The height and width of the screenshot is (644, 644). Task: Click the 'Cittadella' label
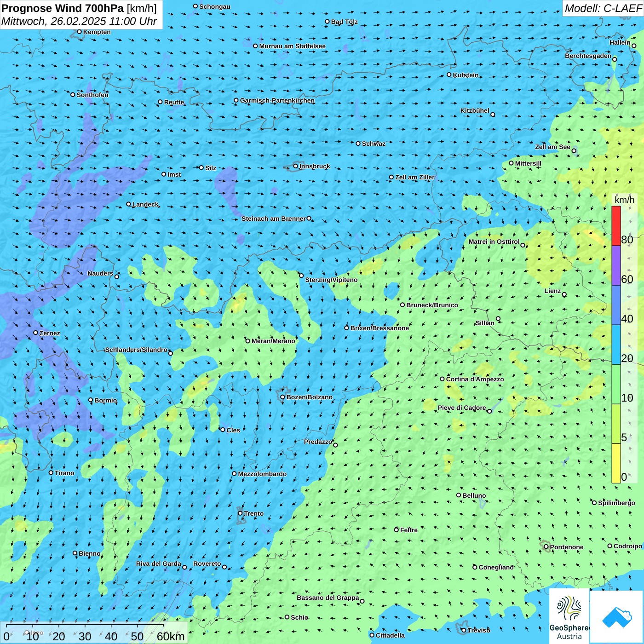[x=391, y=635]
